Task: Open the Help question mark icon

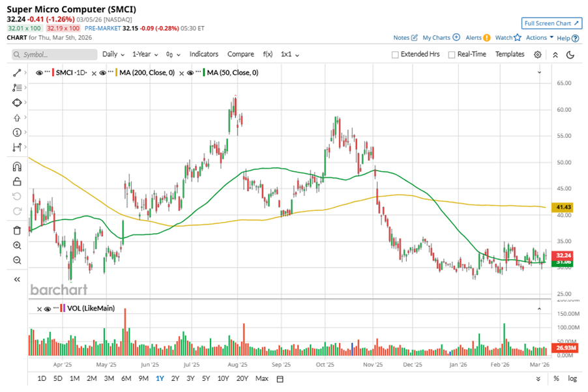Action: [x=575, y=38]
